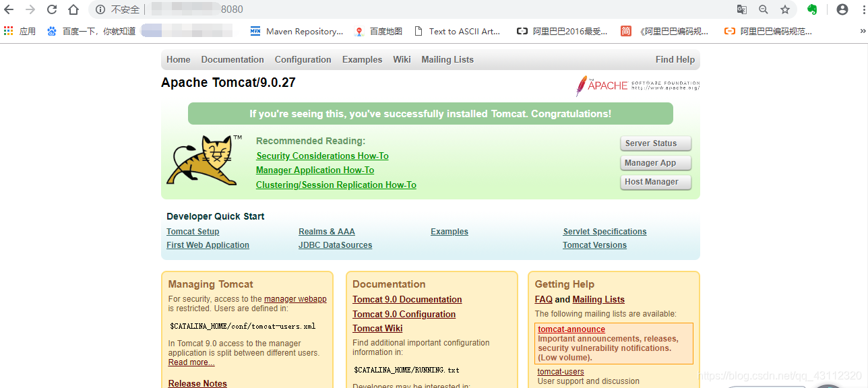Open Manager Application How-To link
Image resolution: width=868 pixels, height=388 pixels.
tap(315, 170)
